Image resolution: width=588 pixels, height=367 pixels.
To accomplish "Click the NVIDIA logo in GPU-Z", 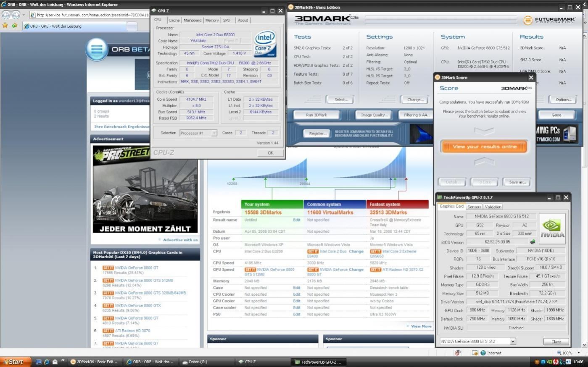I will click(552, 229).
